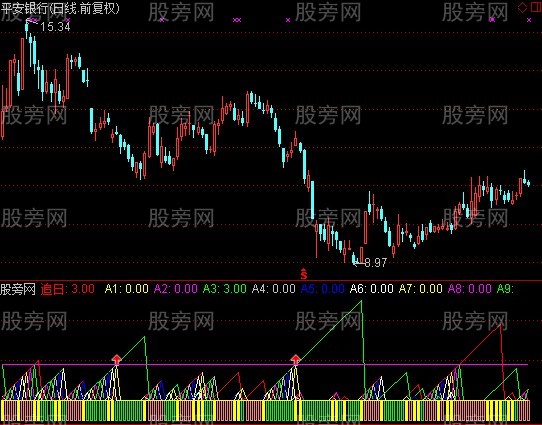Click the red diamond icon in the top-right corner

522,7
